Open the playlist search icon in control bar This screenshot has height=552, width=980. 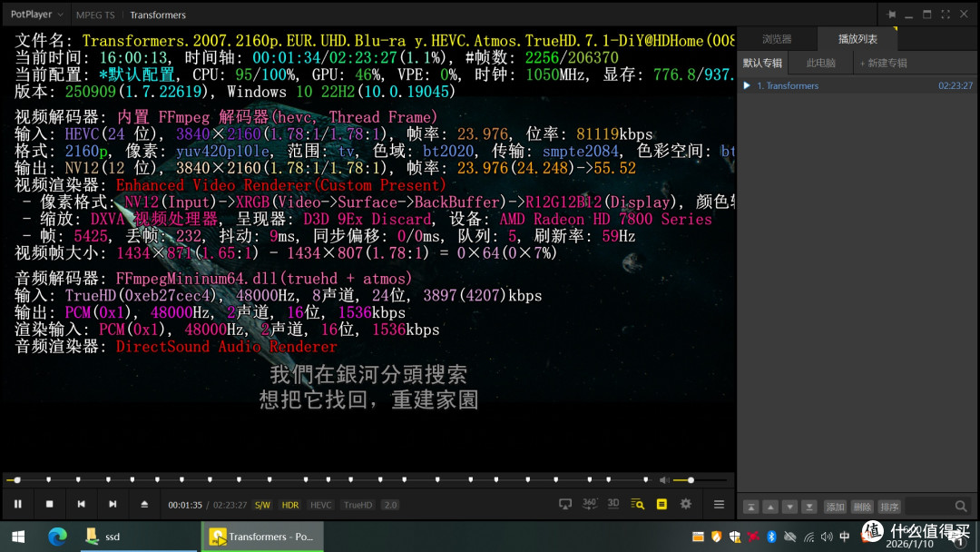(638, 504)
